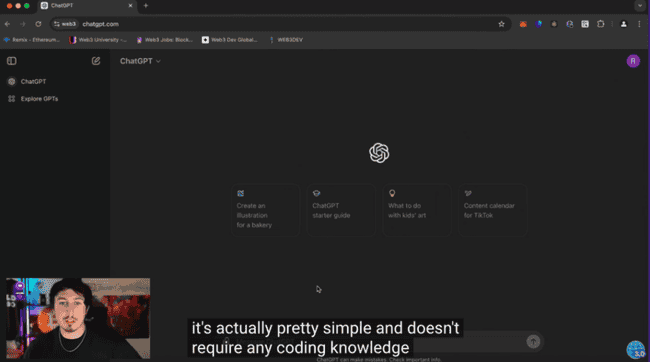The image size is (650, 362).
Task: Select the 'ChatGPT starter guide' card
Action: pos(341,210)
